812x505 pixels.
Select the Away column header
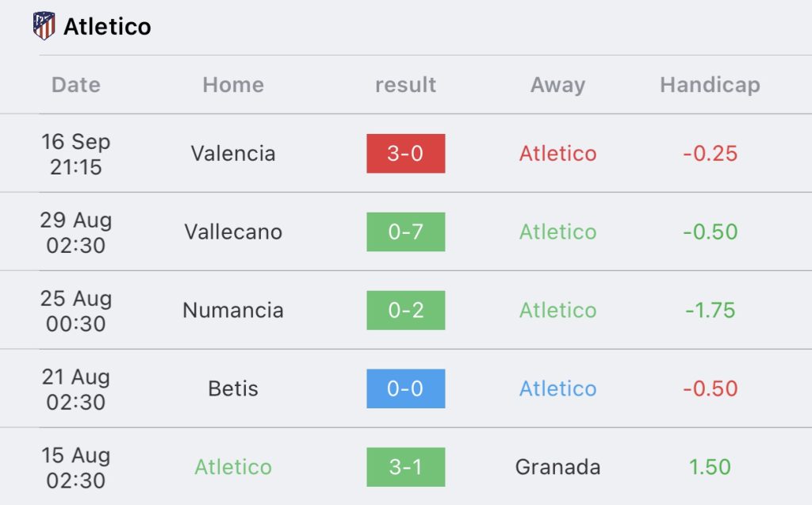point(557,85)
